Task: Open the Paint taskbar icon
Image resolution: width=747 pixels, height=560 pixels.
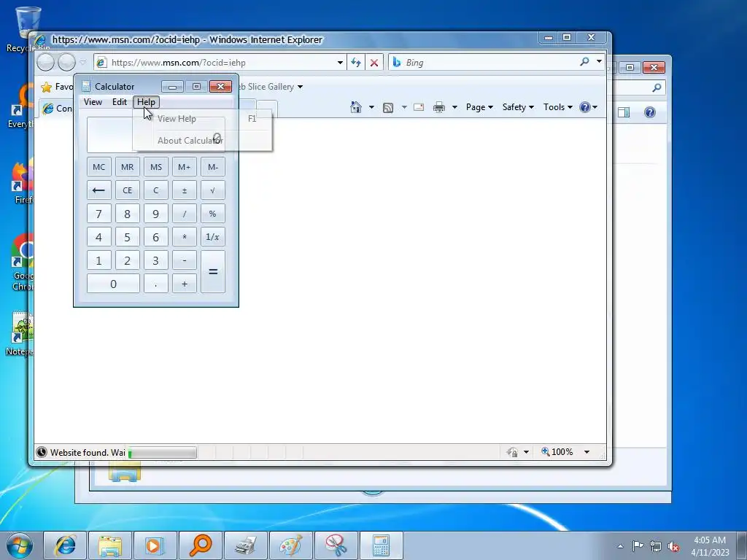Action: coord(291,545)
